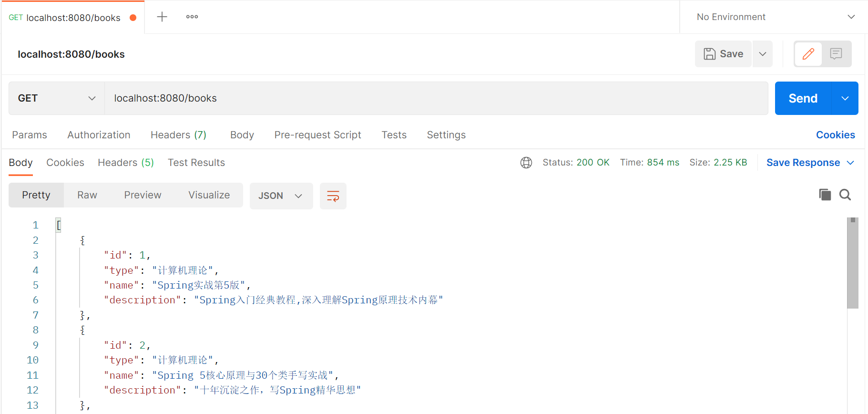868x414 pixels.
Task: Search within the response body
Action: click(x=845, y=195)
